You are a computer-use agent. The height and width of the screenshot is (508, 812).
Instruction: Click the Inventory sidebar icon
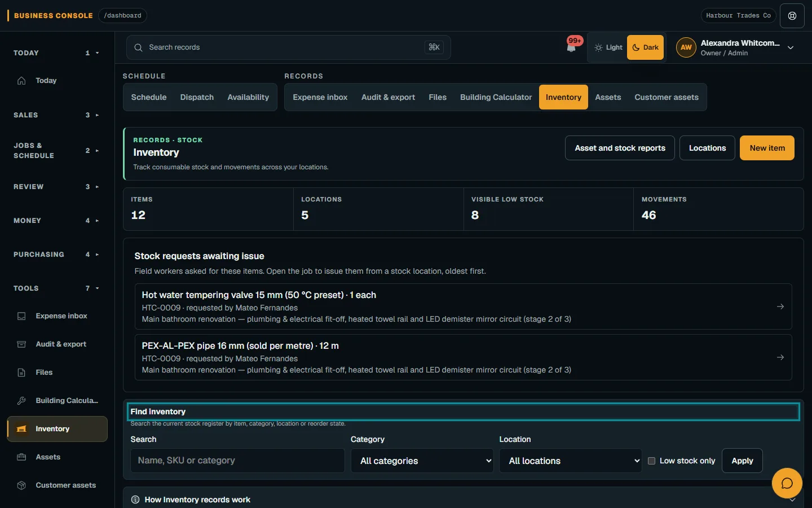tap(21, 429)
